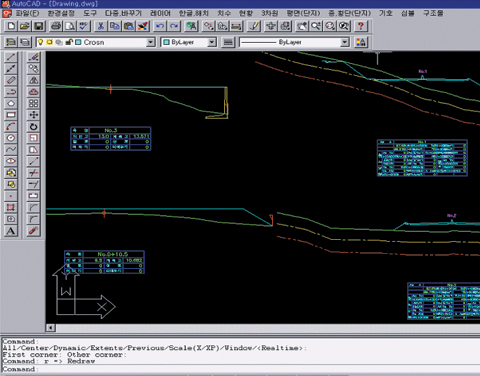
Task: Click the Save floppy disk icon
Action: [x=39, y=26]
